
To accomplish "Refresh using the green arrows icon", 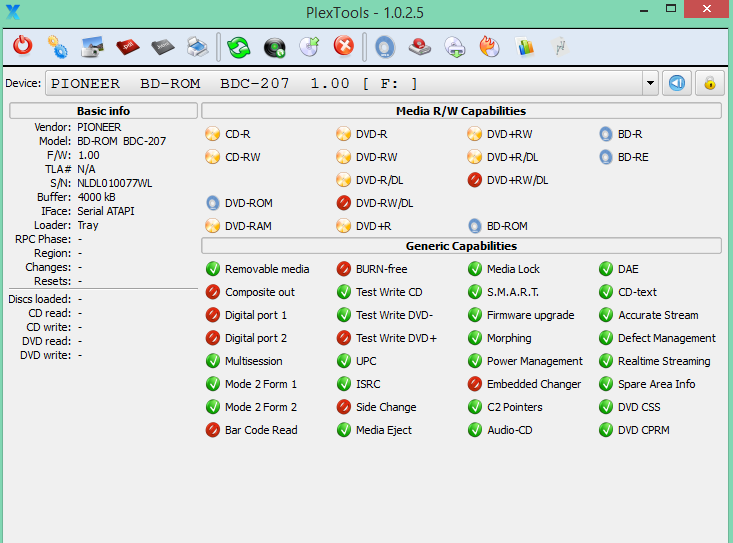I will (x=238, y=48).
